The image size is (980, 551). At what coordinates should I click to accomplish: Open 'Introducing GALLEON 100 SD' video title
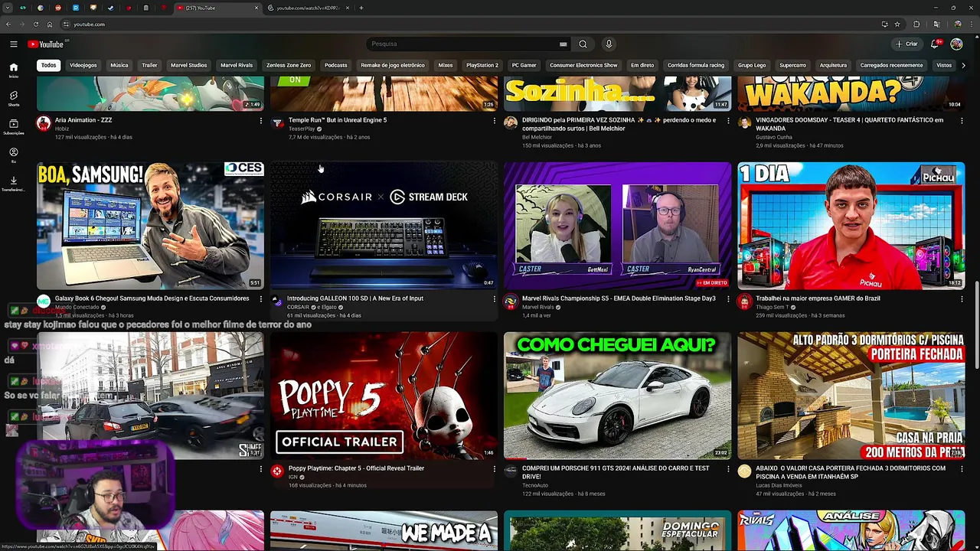pos(355,298)
